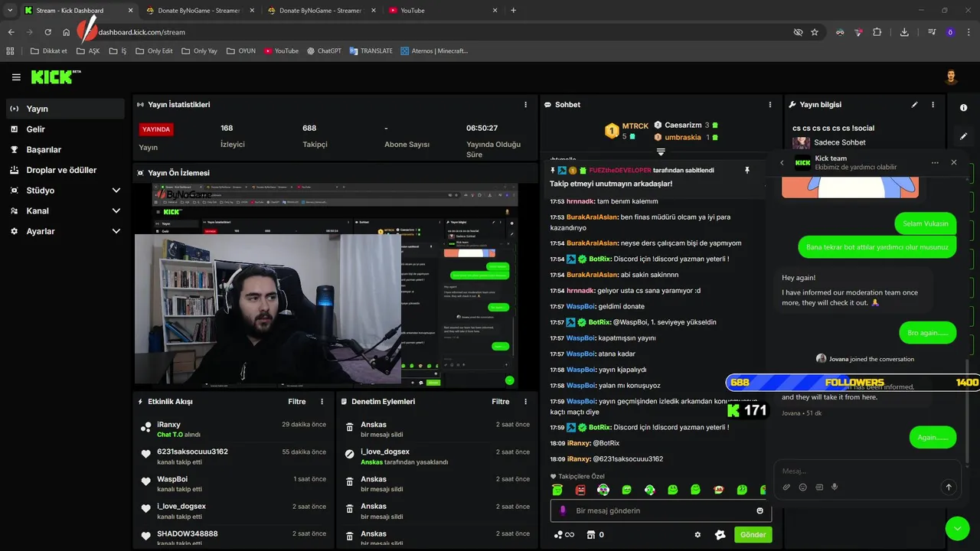The width and height of the screenshot is (980, 551).
Task: Open the hamburger menu beside Kick logo
Action: pyautogui.click(x=16, y=77)
